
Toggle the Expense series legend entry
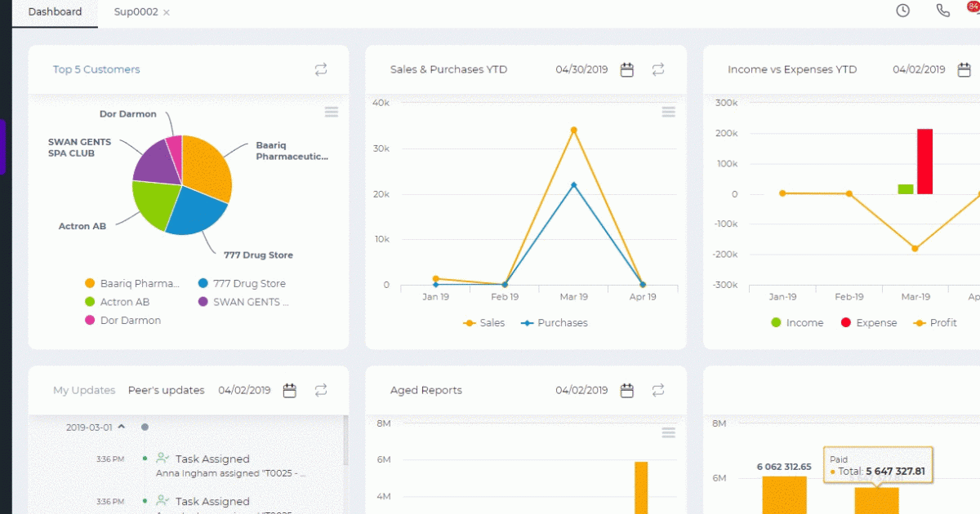[868, 323]
